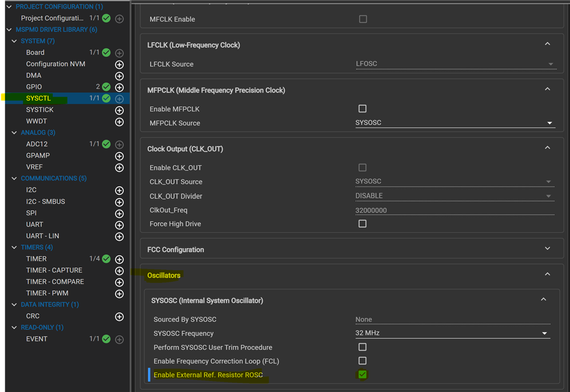Collapse the SYSOSC (Internal System Oscillator) group
Image resolution: width=570 pixels, height=392 pixels.
(x=544, y=300)
